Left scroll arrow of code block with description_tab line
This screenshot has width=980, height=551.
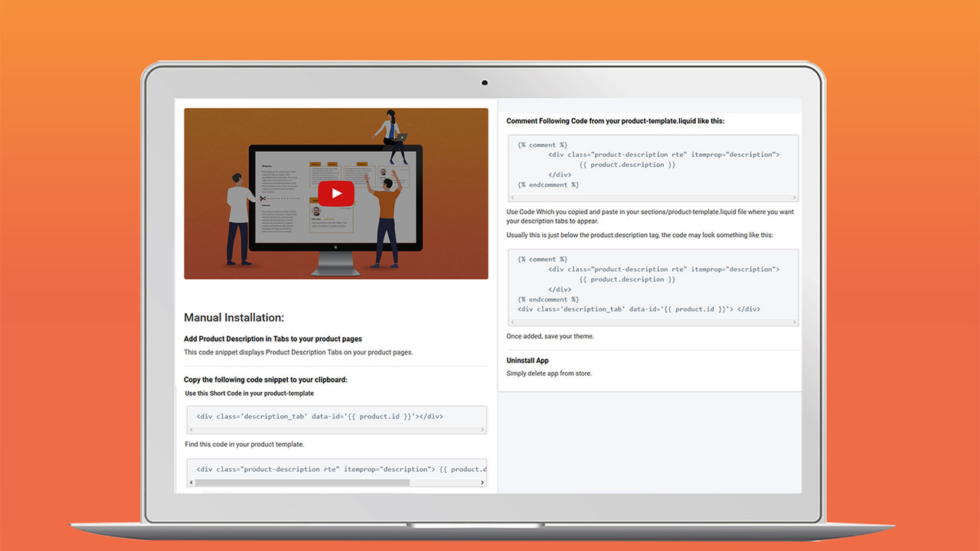[x=512, y=322]
